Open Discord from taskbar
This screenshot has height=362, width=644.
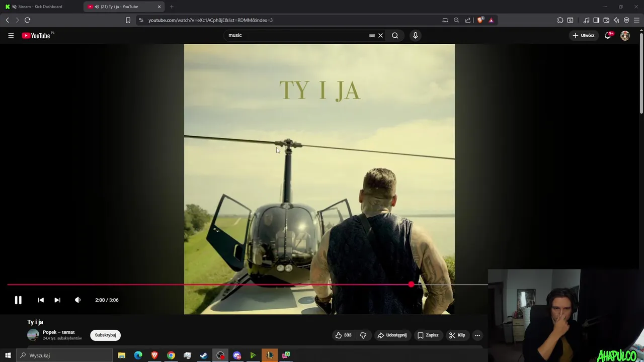237,355
